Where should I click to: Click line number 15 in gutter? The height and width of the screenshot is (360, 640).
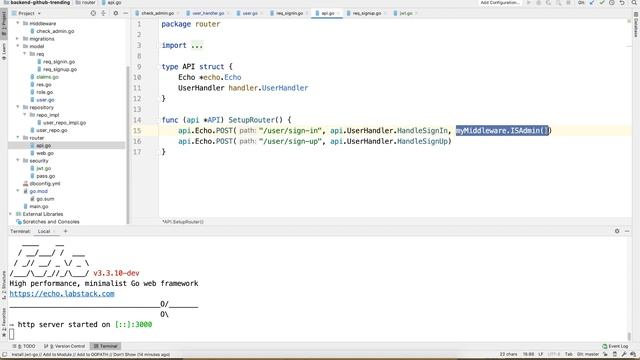click(137, 131)
